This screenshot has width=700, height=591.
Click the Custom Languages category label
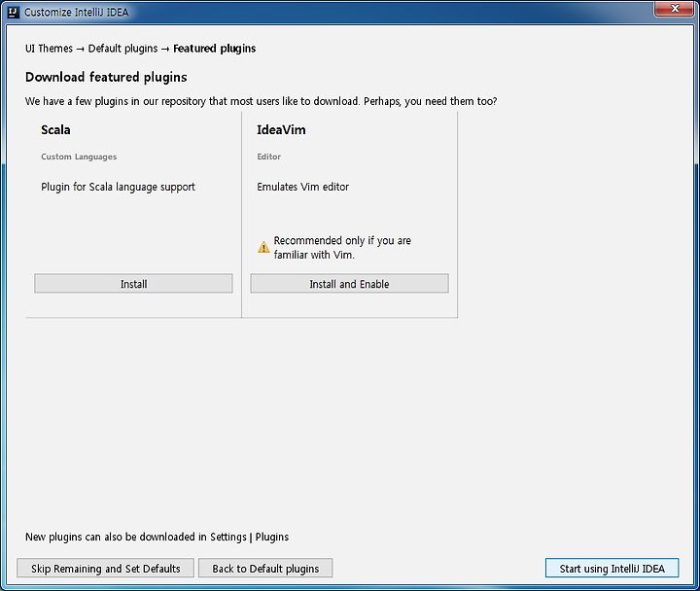click(79, 156)
